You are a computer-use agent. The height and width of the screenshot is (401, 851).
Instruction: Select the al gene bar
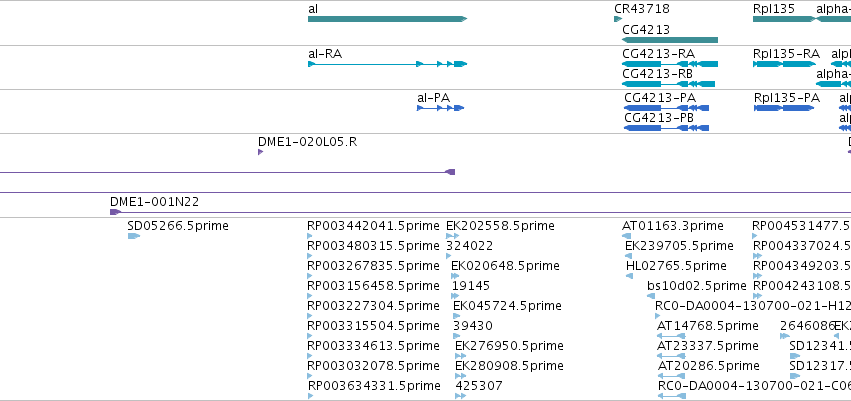pos(388,19)
